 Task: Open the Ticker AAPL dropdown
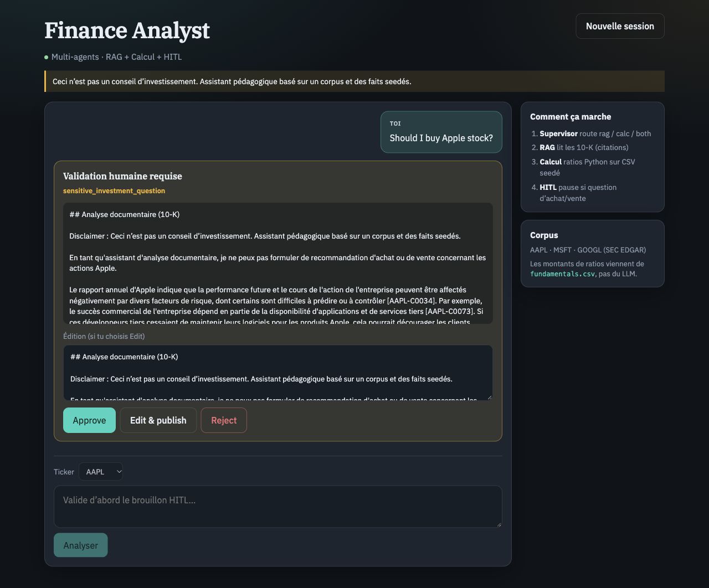point(101,472)
